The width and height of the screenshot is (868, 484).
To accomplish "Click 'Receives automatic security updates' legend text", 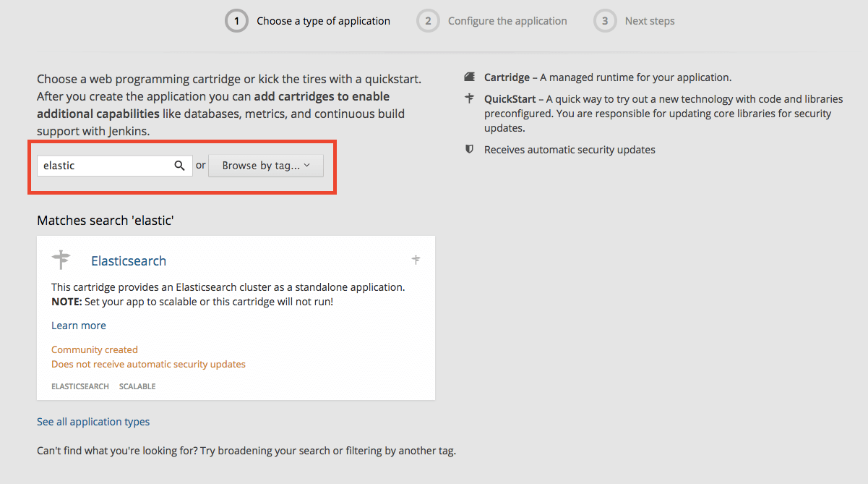I will (x=570, y=150).
